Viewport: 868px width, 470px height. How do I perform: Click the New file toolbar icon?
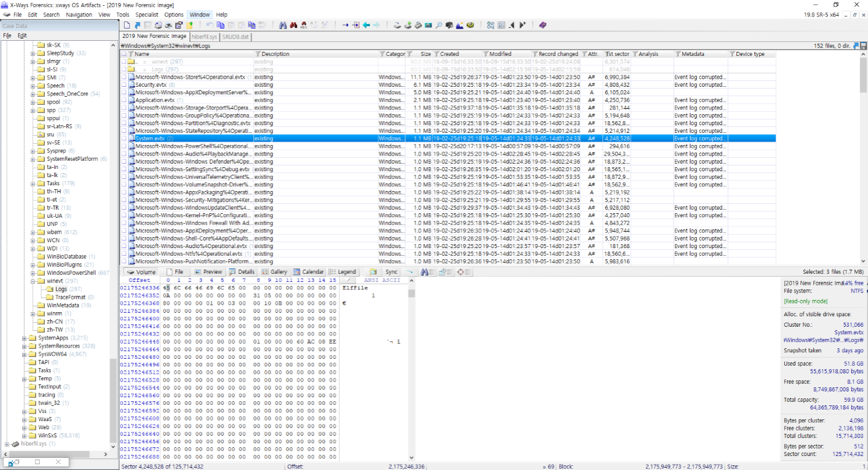127,25
